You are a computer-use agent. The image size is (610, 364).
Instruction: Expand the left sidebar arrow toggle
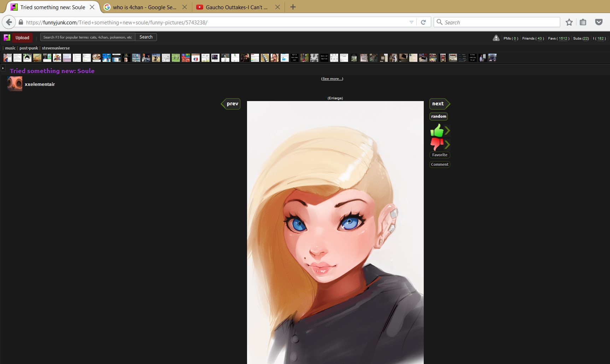pos(3,68)
